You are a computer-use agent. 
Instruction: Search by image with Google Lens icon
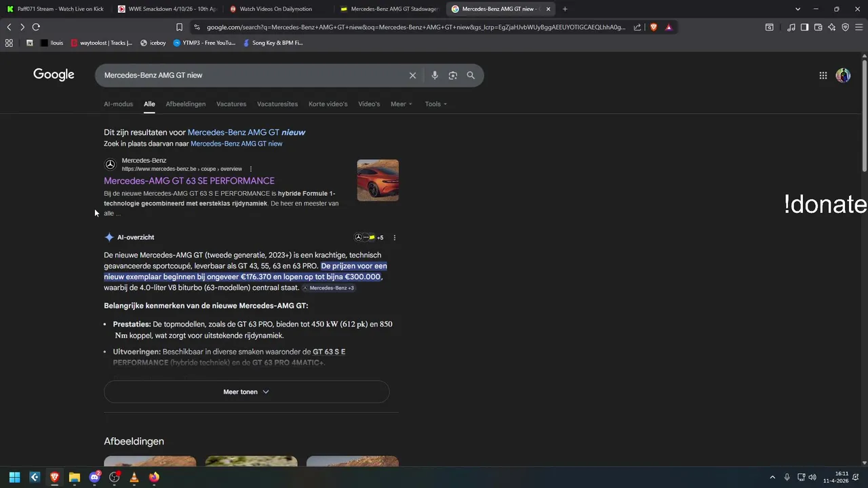453,75
